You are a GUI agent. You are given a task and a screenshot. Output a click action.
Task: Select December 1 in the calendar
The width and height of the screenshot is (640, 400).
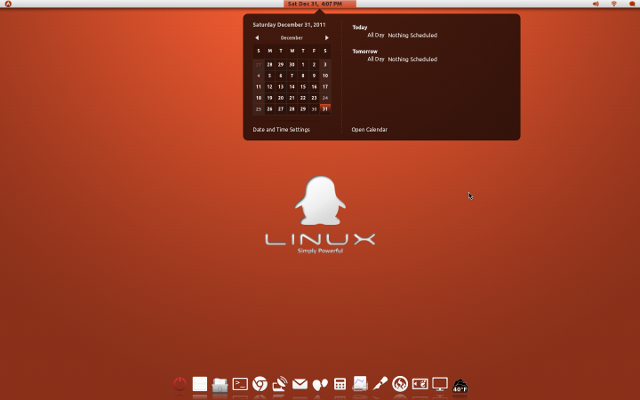tap(303, 64)
